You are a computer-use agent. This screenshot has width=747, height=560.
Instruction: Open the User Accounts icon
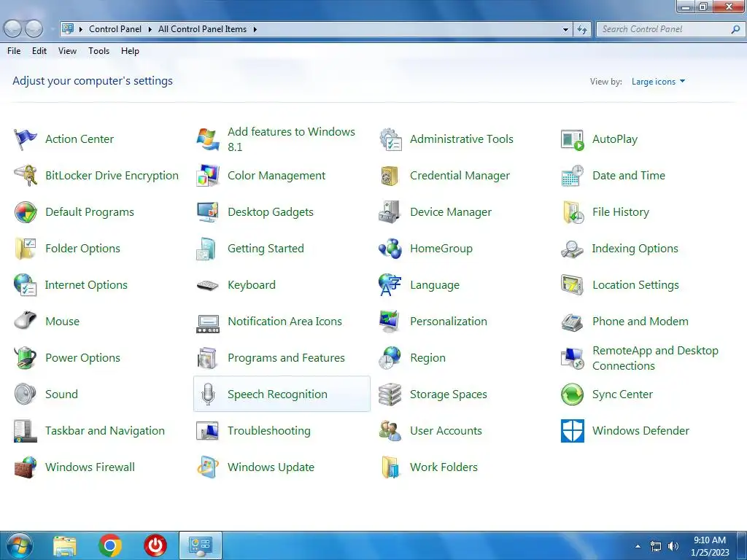(x=390, y=430)
